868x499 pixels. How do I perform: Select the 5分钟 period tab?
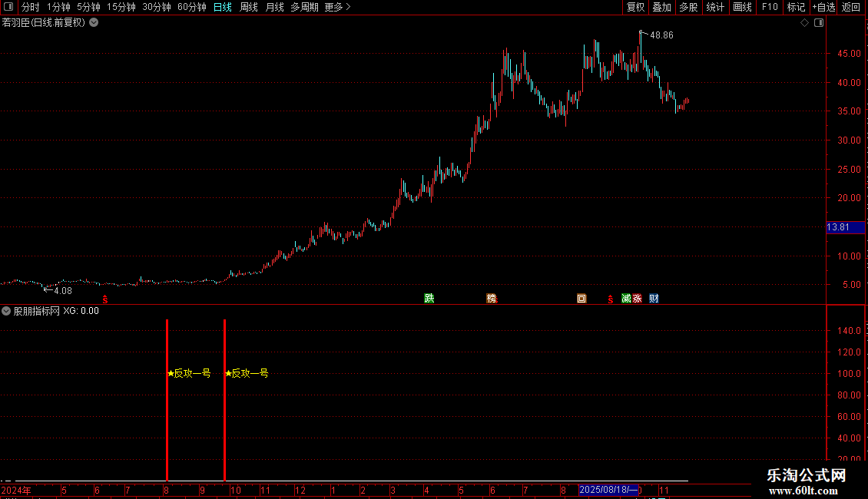(88, 7)
